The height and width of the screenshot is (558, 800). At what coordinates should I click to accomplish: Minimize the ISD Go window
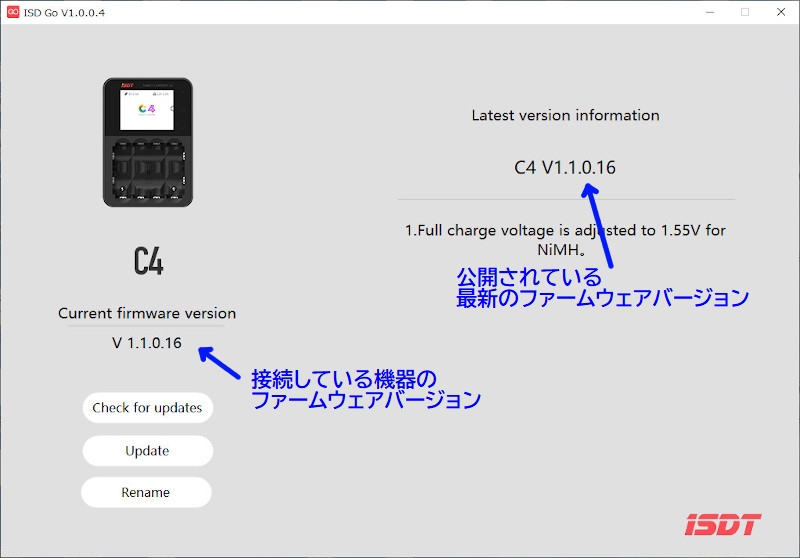pyautogui.click(x=710, y=12)
